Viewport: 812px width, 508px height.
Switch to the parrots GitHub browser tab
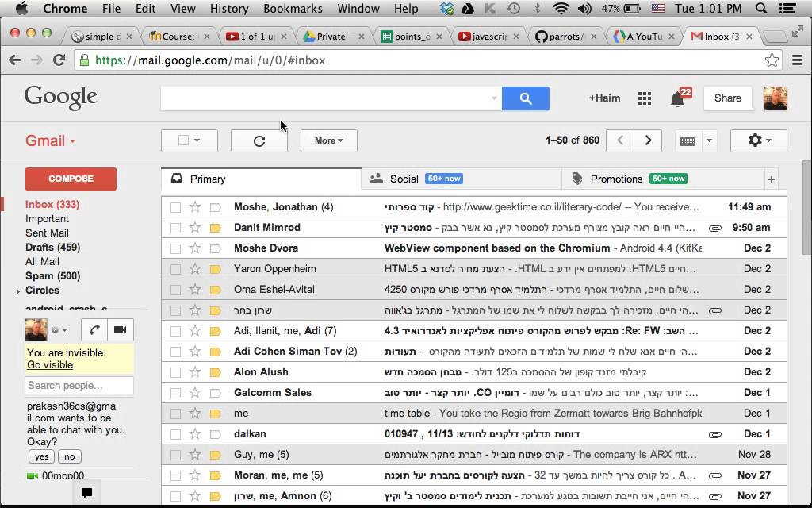coord(565,37)
